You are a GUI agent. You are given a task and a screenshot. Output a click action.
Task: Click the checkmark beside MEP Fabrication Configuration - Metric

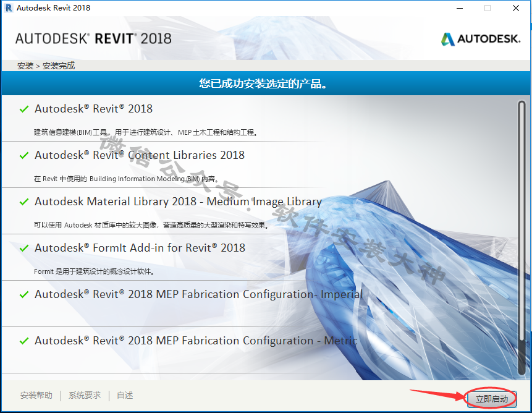click(x=23, y=341)
